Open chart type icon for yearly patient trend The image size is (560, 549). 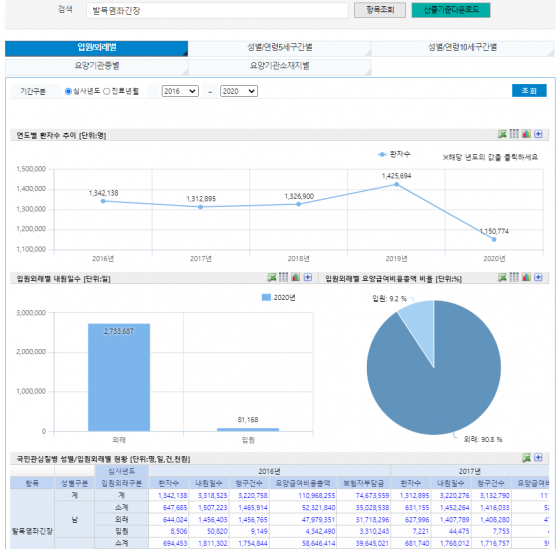pyautogui.click(x=526, y=134)
